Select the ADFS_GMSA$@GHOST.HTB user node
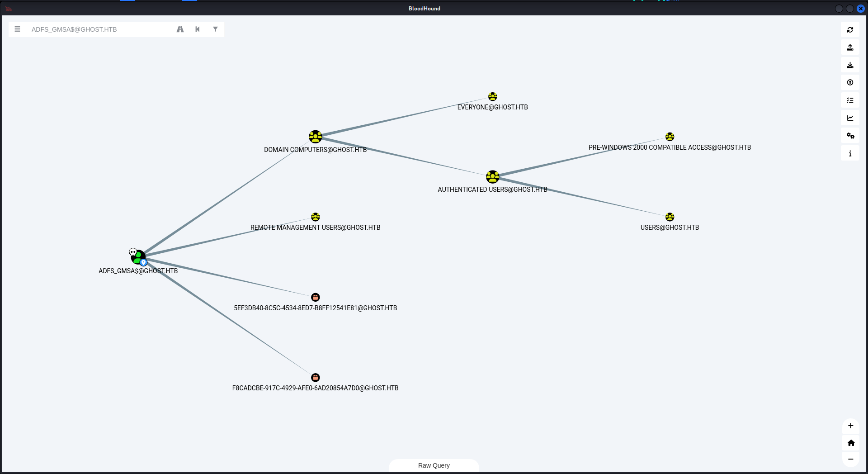 point(138,257)
